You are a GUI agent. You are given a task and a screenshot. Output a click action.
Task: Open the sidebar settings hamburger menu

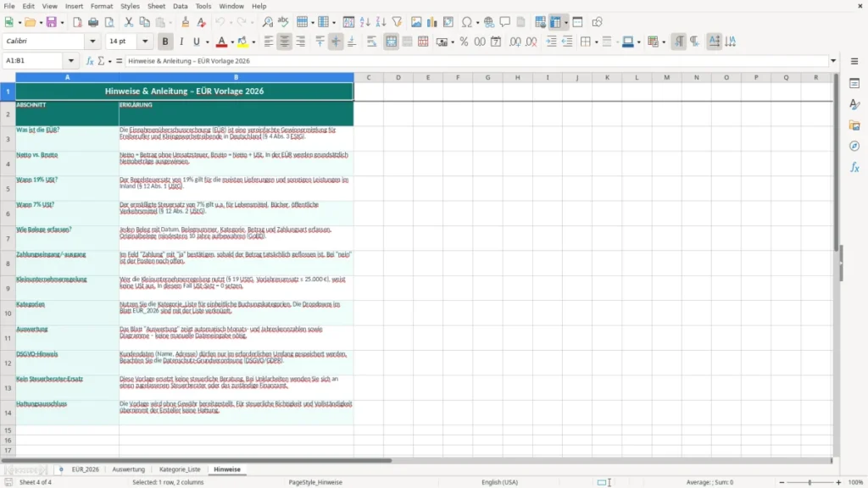click(x=854, y=61)
